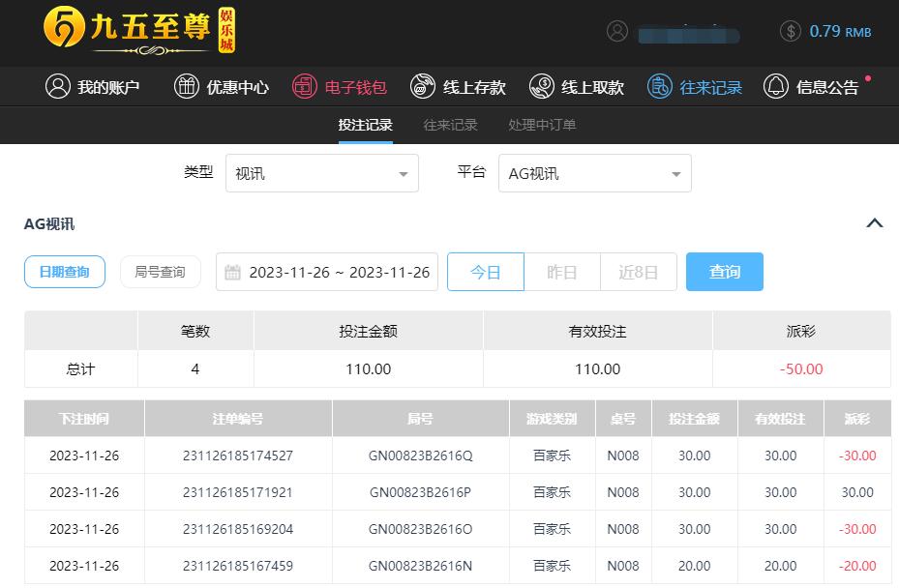This screenshot has height=588, width=899.
Task: Click the 线上存款 deposit icon
Action: point(423,86)
